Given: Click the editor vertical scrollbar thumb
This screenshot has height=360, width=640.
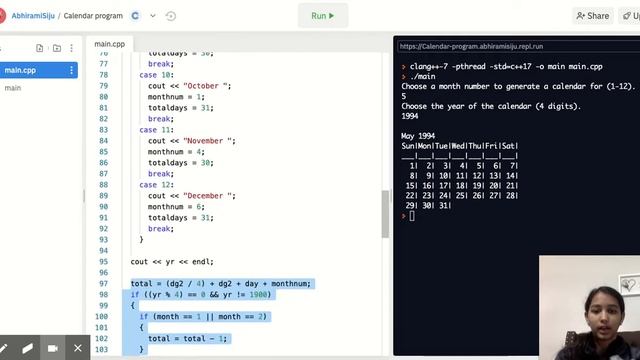Looking at the screenshot, I should (385, 214).
